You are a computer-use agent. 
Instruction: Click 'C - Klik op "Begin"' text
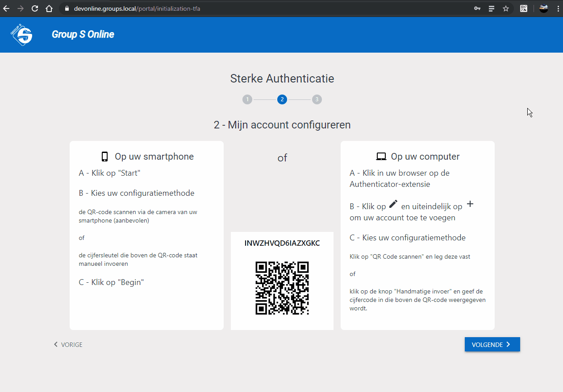111,282
